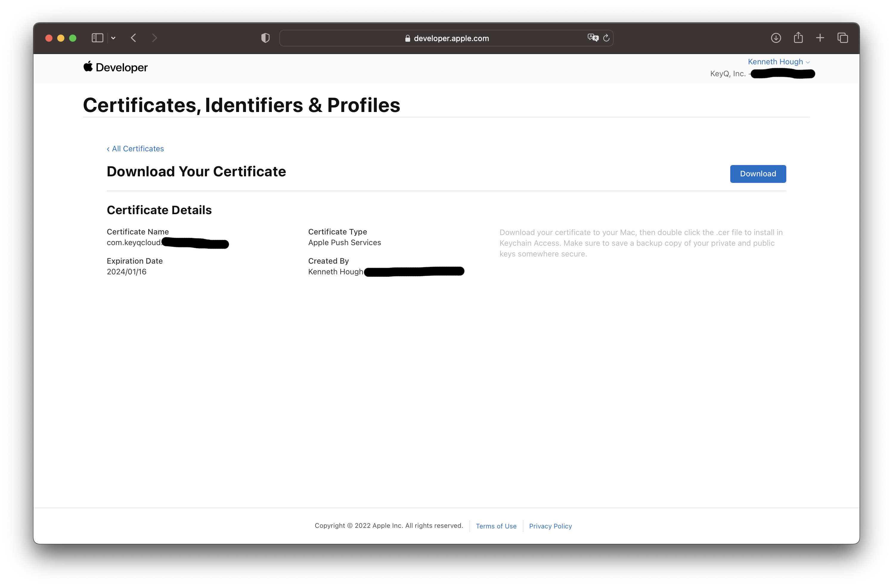
Task: Minimize the window with yellow button
Action: pyautogui.click(x=61, y=38)
